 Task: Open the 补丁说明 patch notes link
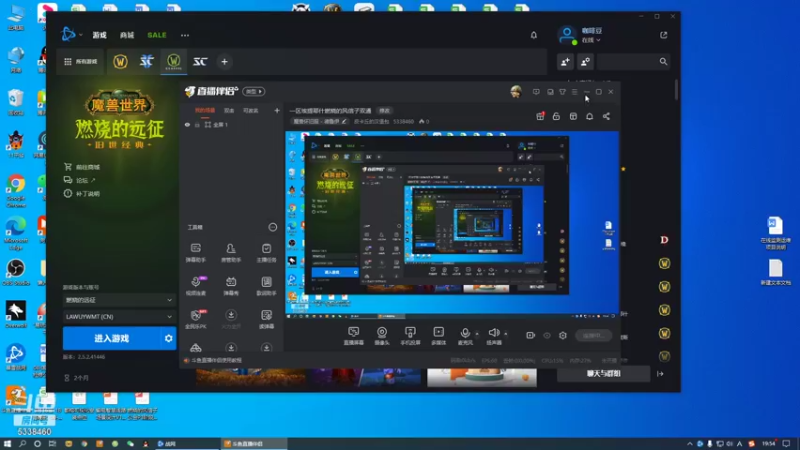click(x=82, y=193)
